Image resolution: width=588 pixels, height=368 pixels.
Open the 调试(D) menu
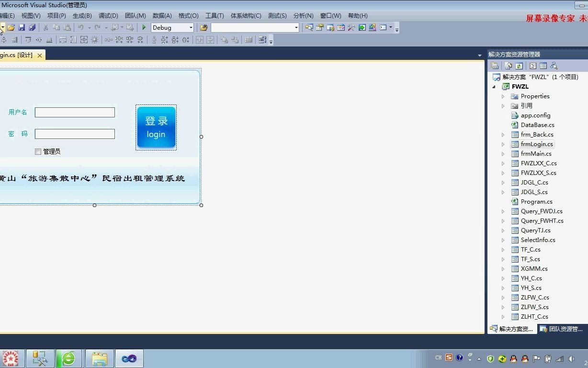pos(108,15)
